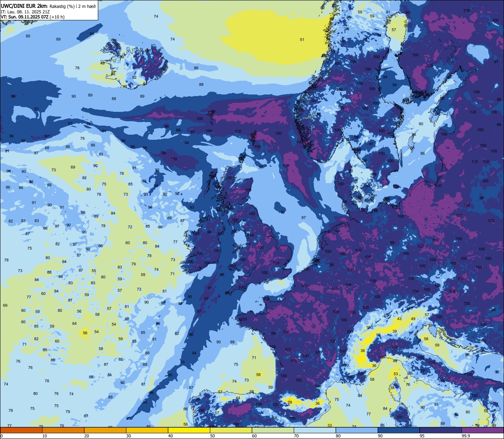Select the 'VT: Sun. 09.11.2025 07Z' valid time
The height and width of the screenshot is (439, 504).
[25, 17]
